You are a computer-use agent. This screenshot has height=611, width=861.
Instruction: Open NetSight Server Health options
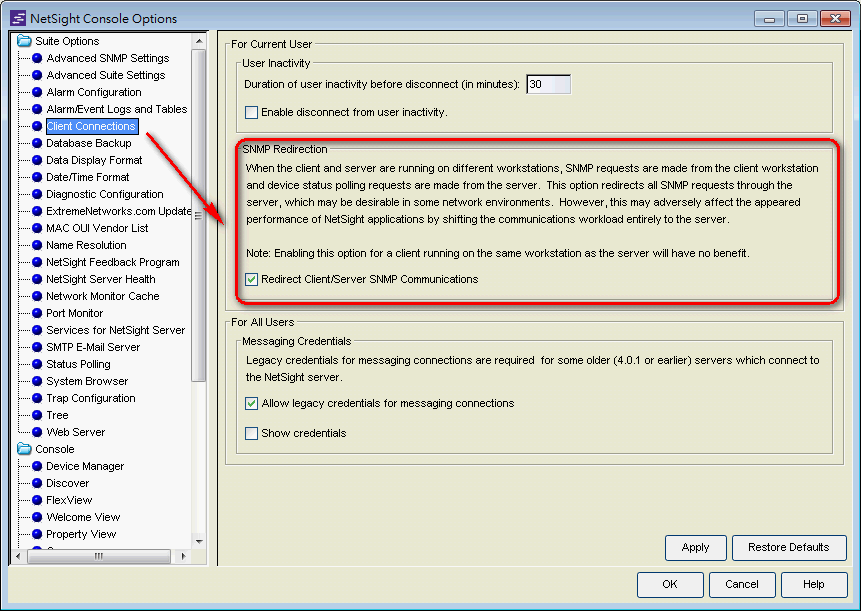point(100,279)
